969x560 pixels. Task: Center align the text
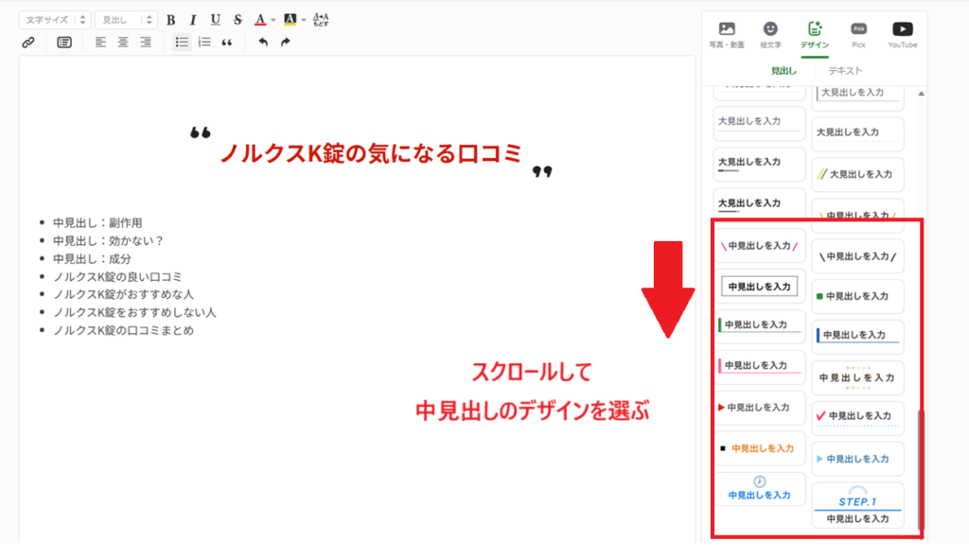[123, 43]
